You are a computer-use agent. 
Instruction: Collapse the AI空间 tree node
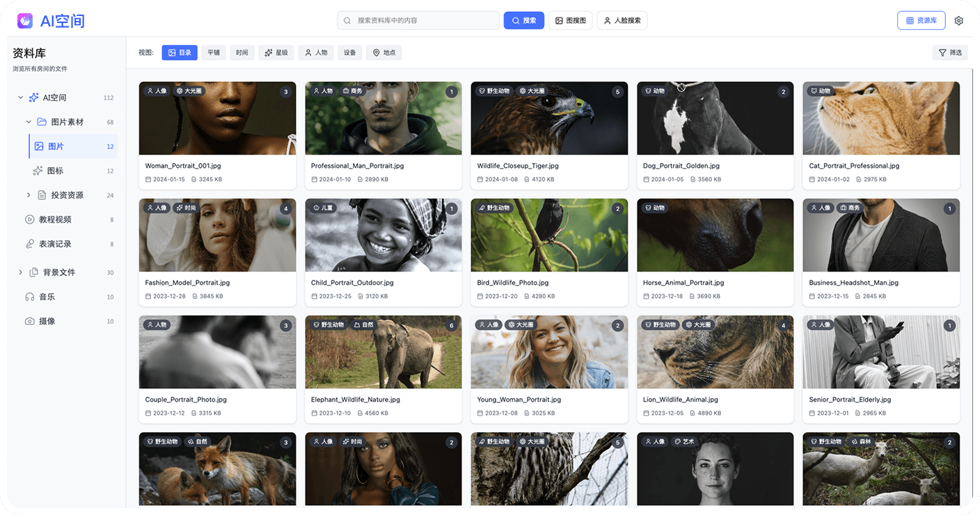20,98
